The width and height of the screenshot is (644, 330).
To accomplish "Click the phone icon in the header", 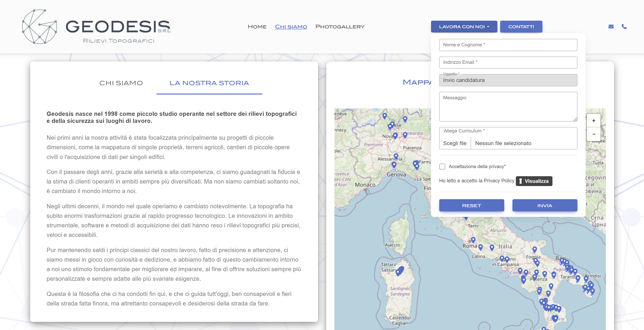I will point(624,27).
